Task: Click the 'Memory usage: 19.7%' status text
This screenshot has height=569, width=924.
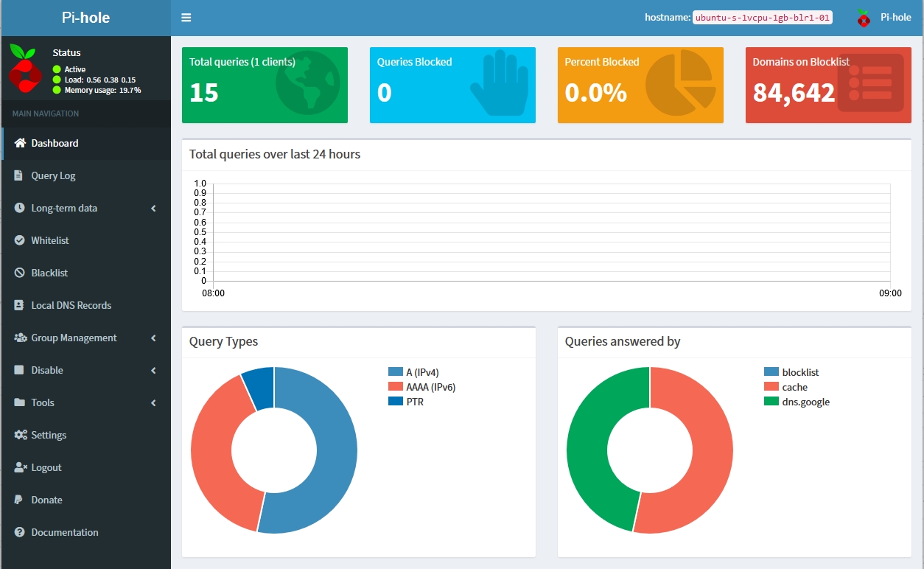Action: 102,90
